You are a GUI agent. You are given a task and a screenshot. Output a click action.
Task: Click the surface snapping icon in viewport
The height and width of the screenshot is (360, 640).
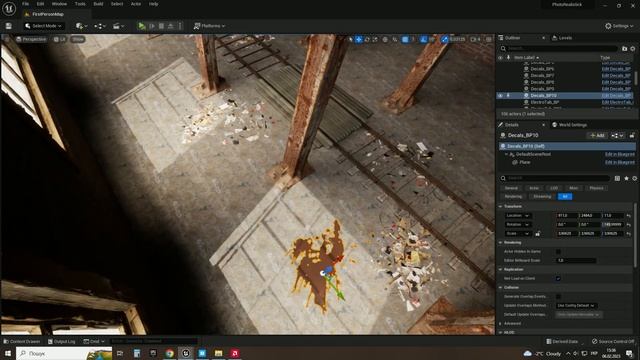tap(395, 40)
